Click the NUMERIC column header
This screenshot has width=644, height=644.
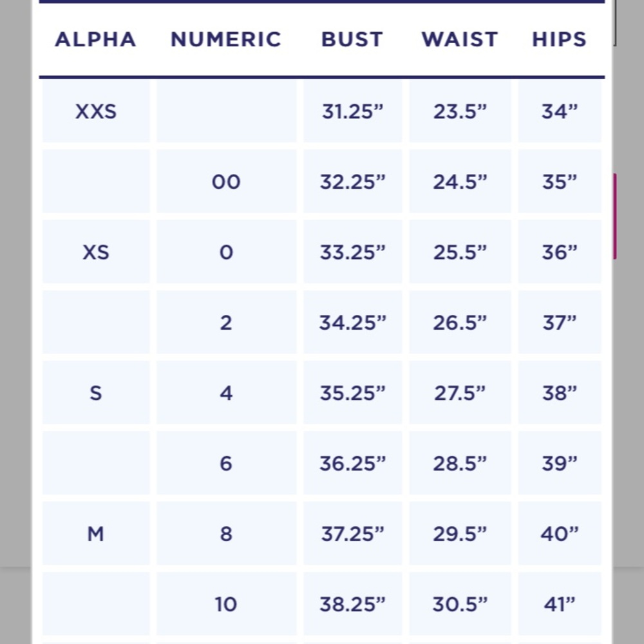[226, 39]
